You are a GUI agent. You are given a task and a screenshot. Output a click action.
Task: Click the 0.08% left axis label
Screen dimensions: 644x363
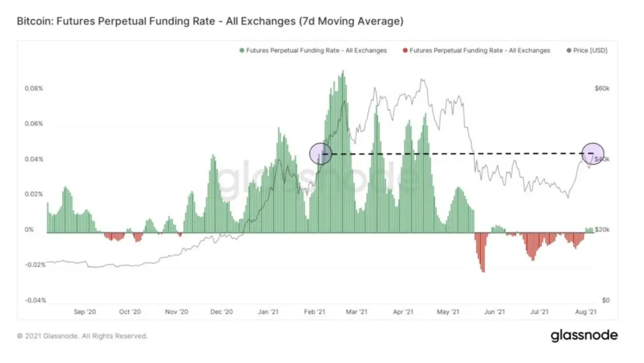(x=34, y=88)
